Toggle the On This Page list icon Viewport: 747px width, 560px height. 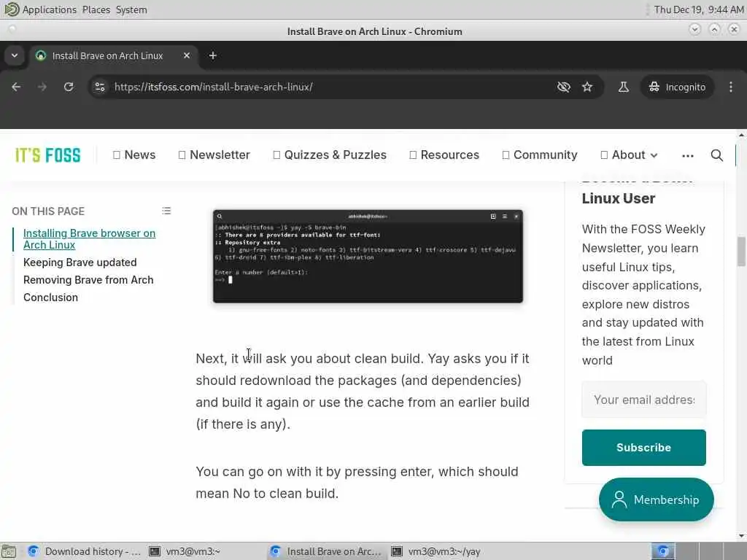pyautogui.click(x=166, y=211)
